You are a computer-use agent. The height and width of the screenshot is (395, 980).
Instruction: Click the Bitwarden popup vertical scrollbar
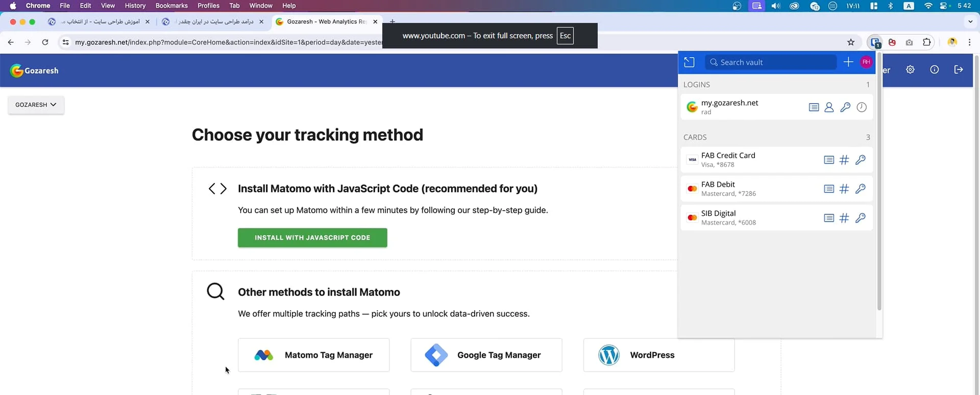click(879, 194)
